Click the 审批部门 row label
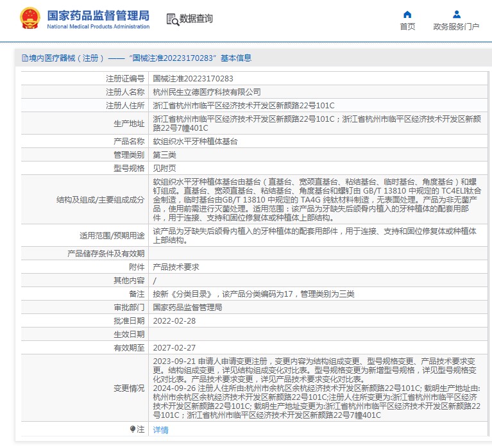Image resolution: width=492 pixels, height=448 pixels. click(129, 307)
